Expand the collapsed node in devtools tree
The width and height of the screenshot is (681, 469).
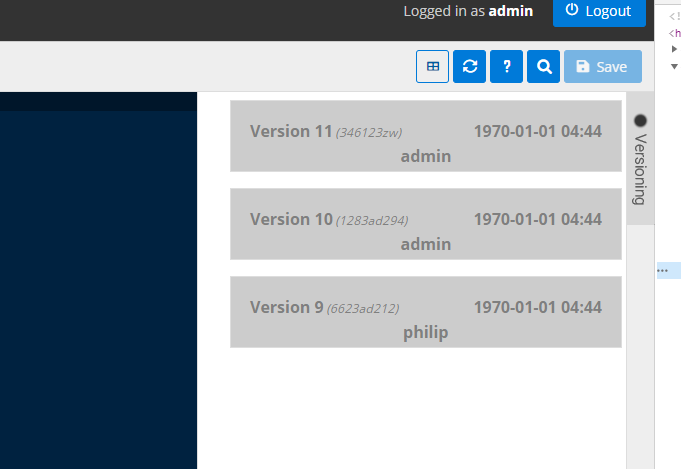coord(674,48)
